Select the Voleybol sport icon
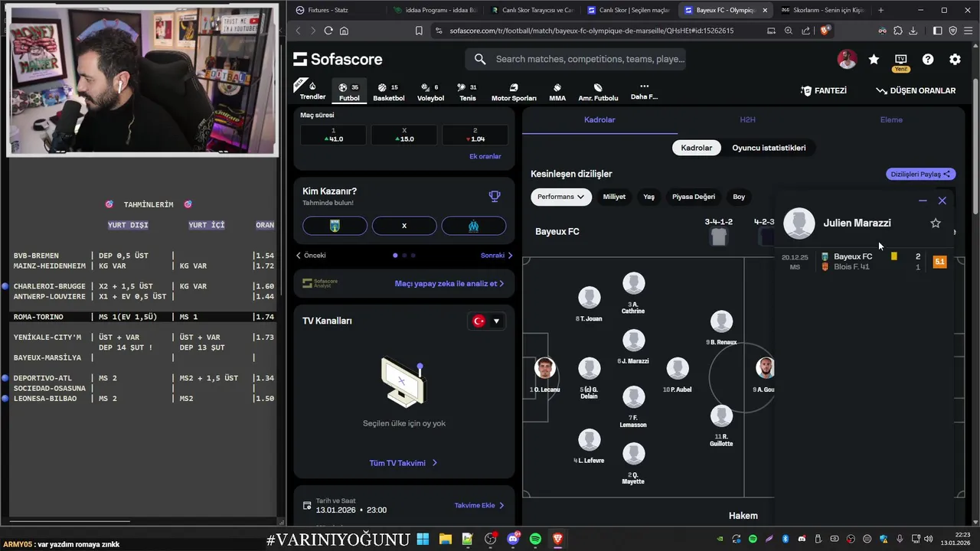The height and width of the screenshot is (551, 980). click(430, 92)
